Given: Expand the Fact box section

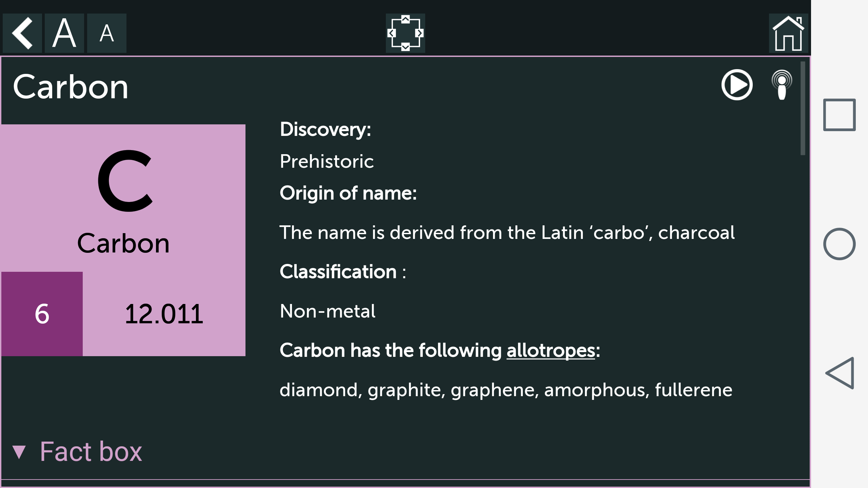Looking at the screenshot, I should coord(91,451).
